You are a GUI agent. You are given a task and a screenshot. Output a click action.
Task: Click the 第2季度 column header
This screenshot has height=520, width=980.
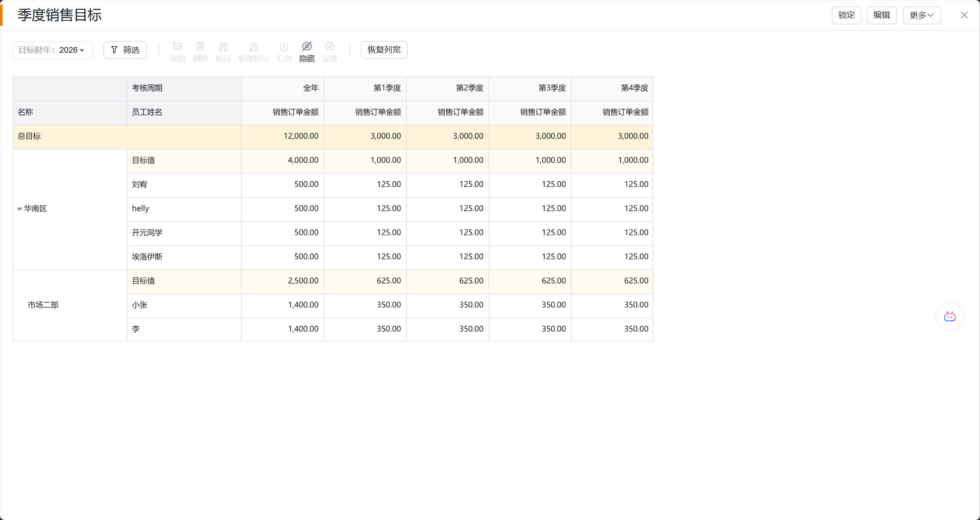pos(448,88)
